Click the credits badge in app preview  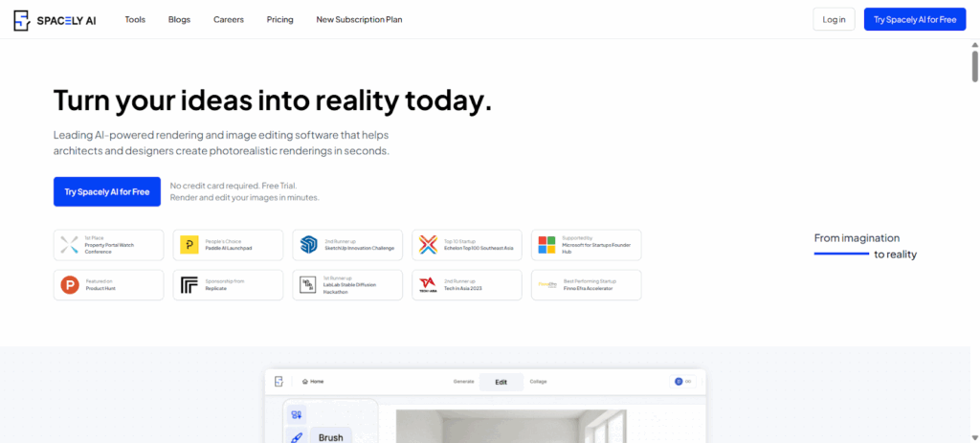[x=683, y=381]
